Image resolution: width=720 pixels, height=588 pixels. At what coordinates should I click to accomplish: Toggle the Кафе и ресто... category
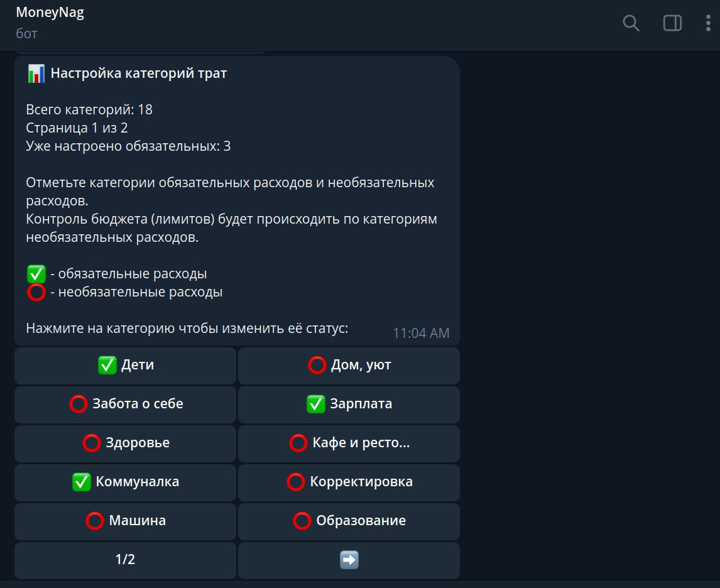pos(349,443)
